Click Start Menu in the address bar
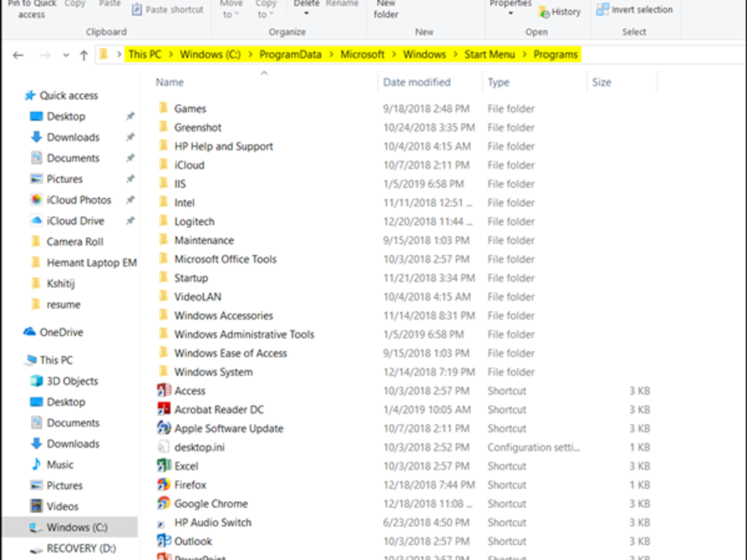Image resolution: width=747 pixels, height=560 pixels. 490,55
